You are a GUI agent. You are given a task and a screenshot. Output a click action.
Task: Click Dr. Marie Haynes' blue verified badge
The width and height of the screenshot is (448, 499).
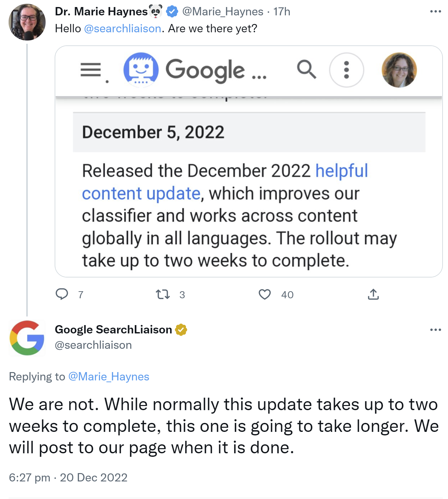[171, 11]
